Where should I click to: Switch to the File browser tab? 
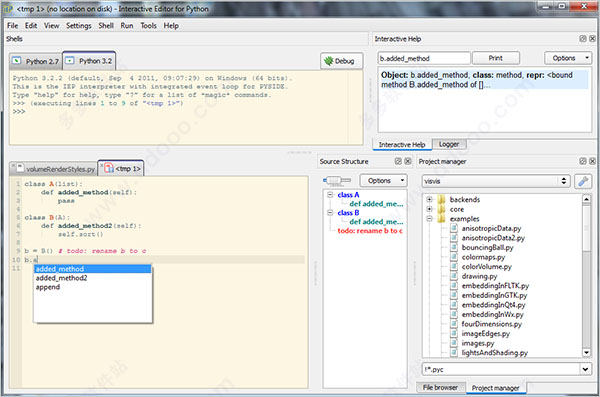tap(440, 387)
